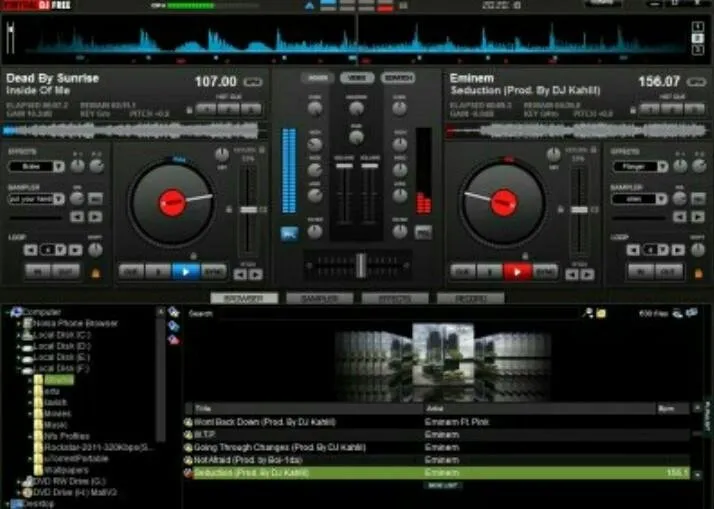Nudge pitch up on Dead By Sunrise deck

[256, 275]
